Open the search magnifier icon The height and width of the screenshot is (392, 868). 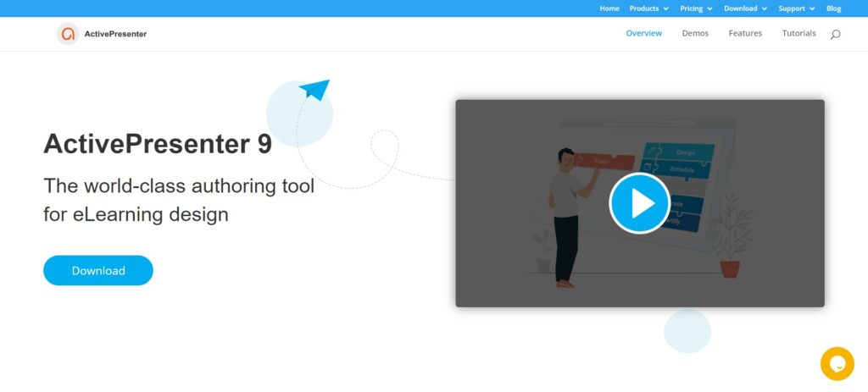point(835,34)
